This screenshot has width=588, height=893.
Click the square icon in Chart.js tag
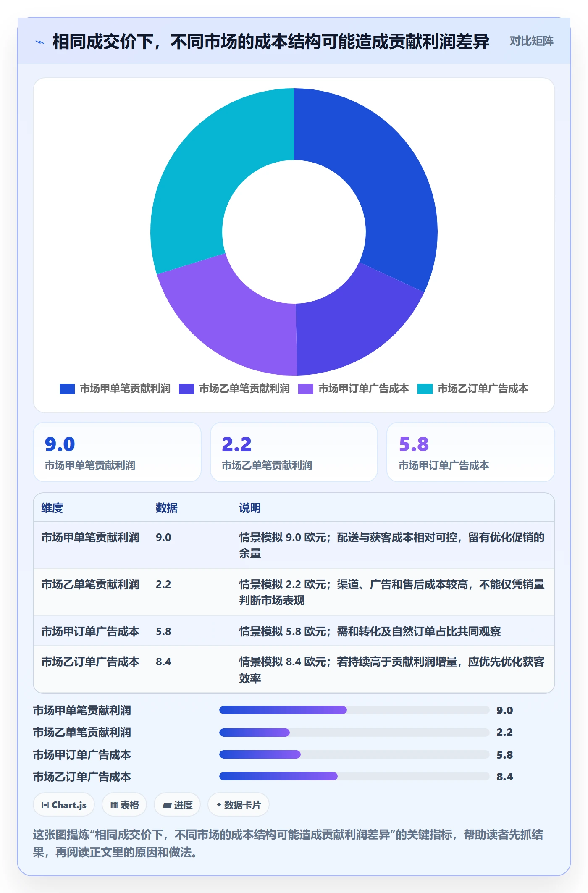click(x=45, y=805)
